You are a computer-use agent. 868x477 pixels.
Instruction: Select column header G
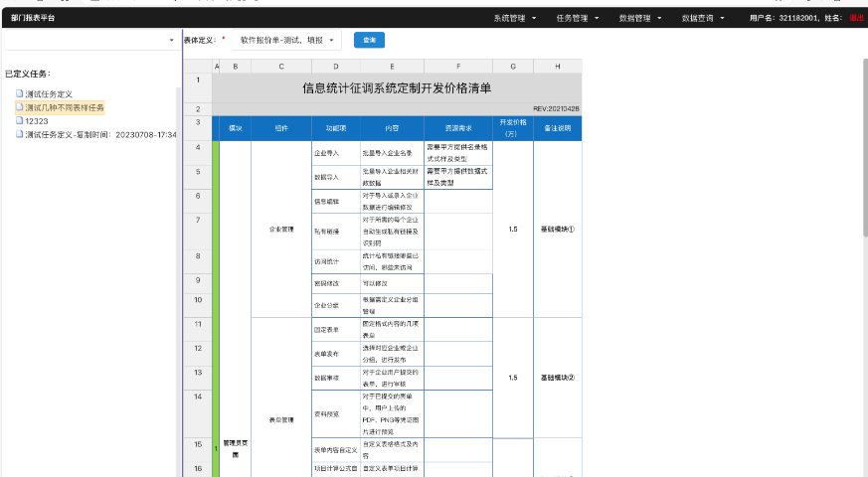pyautogui.click(x=513, y=67)
